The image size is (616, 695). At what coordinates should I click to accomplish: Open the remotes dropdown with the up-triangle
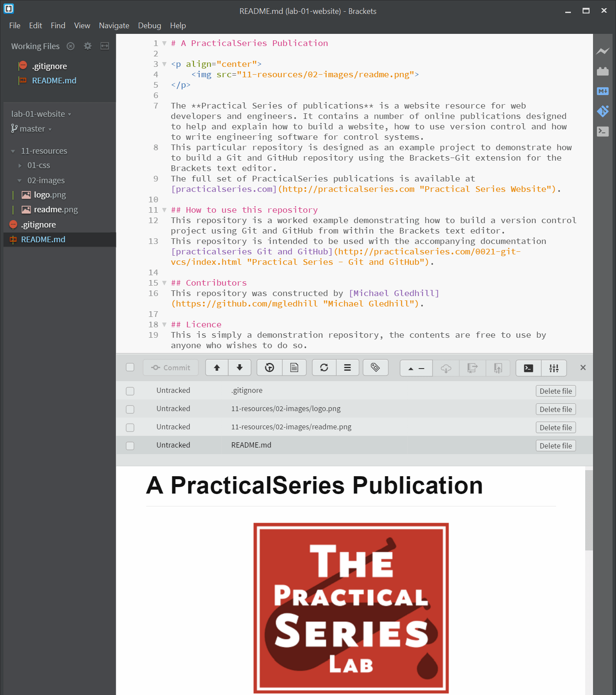[x=416, y=368]
